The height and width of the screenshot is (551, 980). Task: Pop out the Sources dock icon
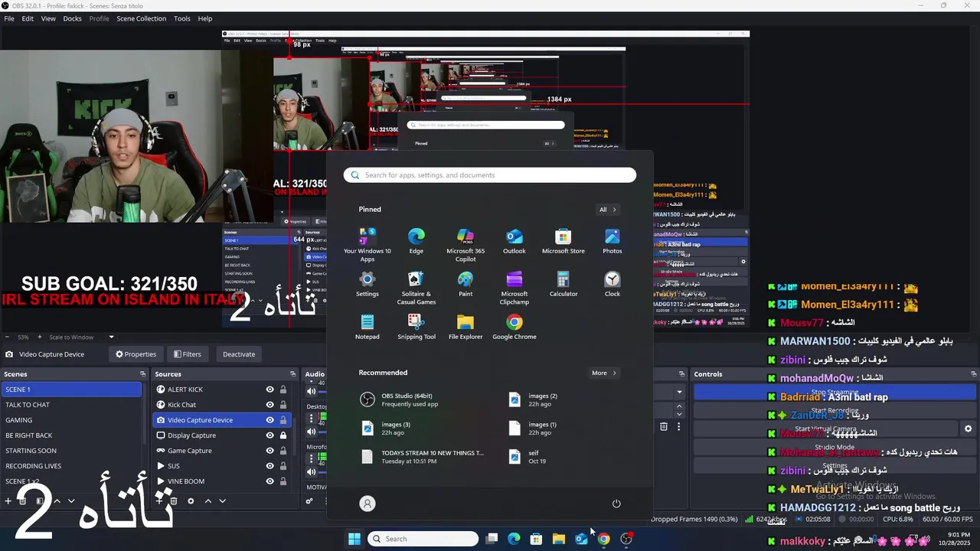click(294, 374)
